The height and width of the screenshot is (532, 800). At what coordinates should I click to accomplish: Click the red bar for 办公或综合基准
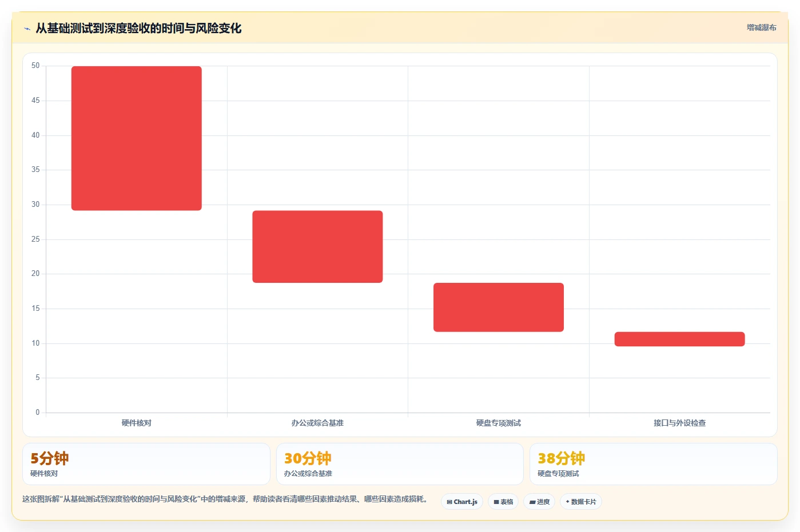[317, 247]
